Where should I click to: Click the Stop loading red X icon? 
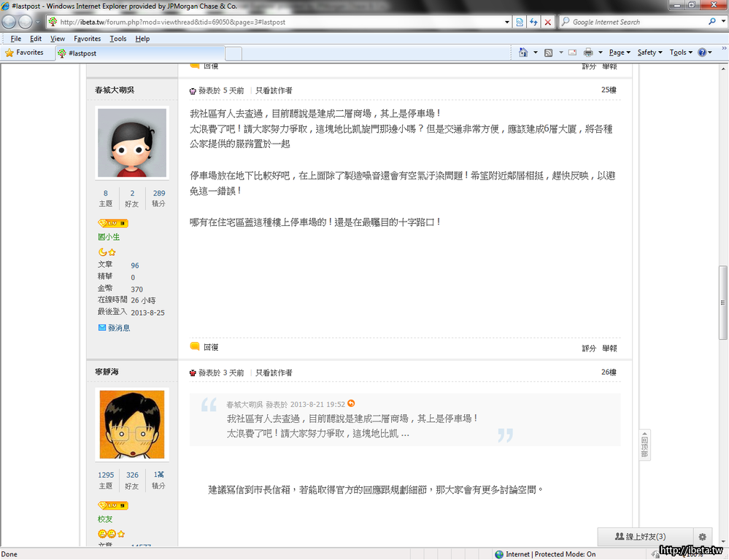548,22
